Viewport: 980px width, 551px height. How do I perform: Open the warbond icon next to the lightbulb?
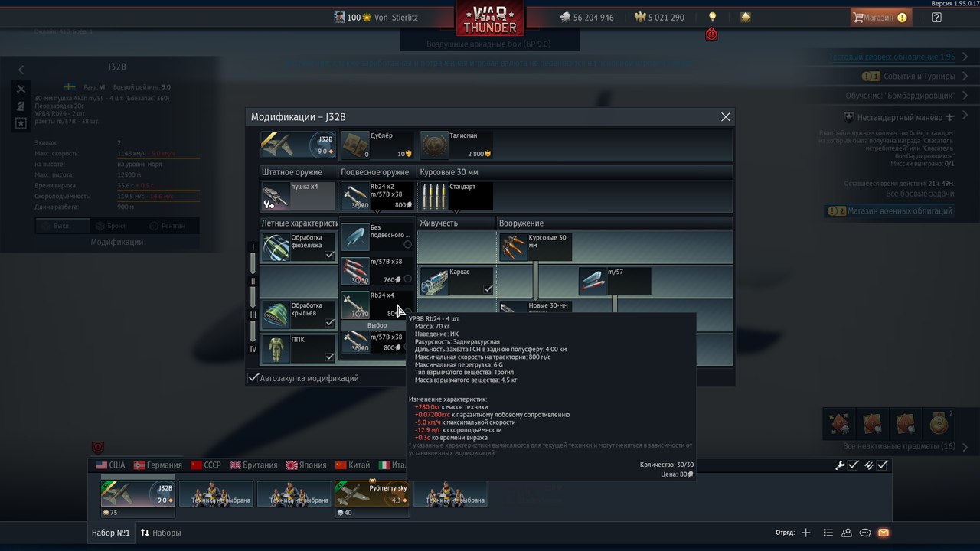[746, 17]
